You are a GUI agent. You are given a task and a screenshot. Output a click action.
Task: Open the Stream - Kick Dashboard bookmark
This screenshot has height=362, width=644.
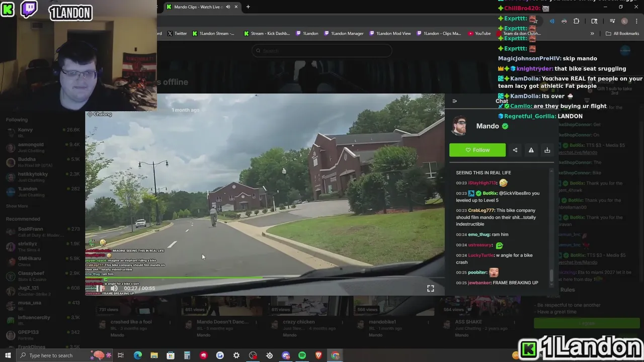pyautogui.click(x=267, y=33)
